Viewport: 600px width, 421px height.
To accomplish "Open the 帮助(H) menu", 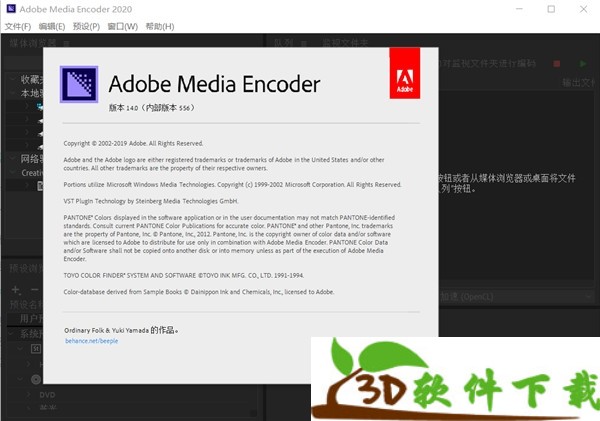I will pyautogui.click(x=160, y=26).
